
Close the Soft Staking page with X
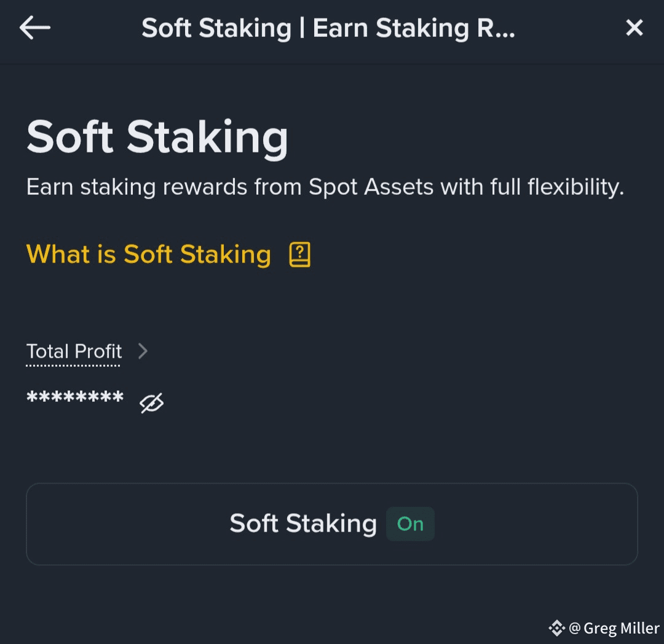(634, 28)
